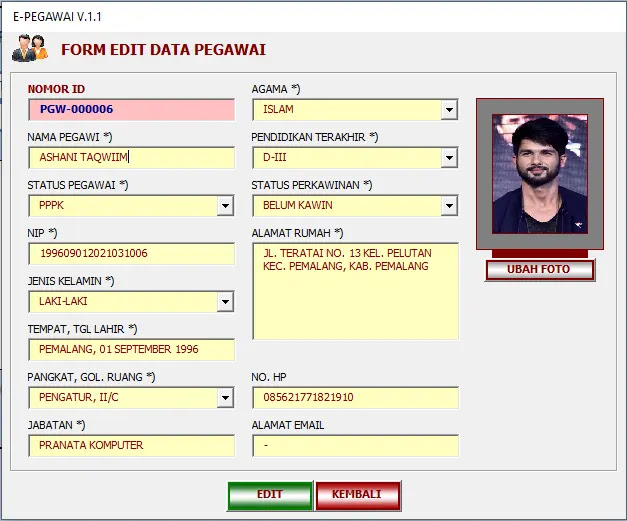Click the employee photo thumbnail

pyautogui.click(x=540, y=174)
